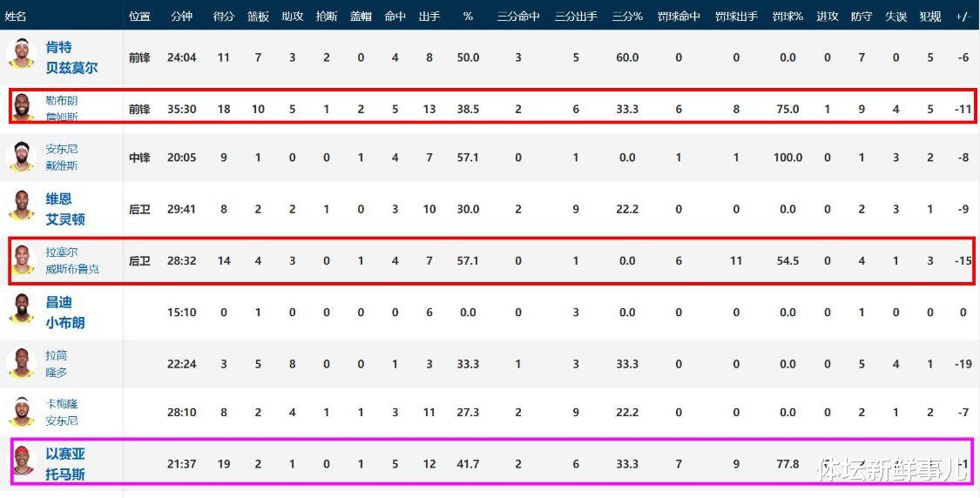Open the 勒布朗 詹姆斯 player link
The width and height of the screenshot is (980, 498).
pos(62,108)
